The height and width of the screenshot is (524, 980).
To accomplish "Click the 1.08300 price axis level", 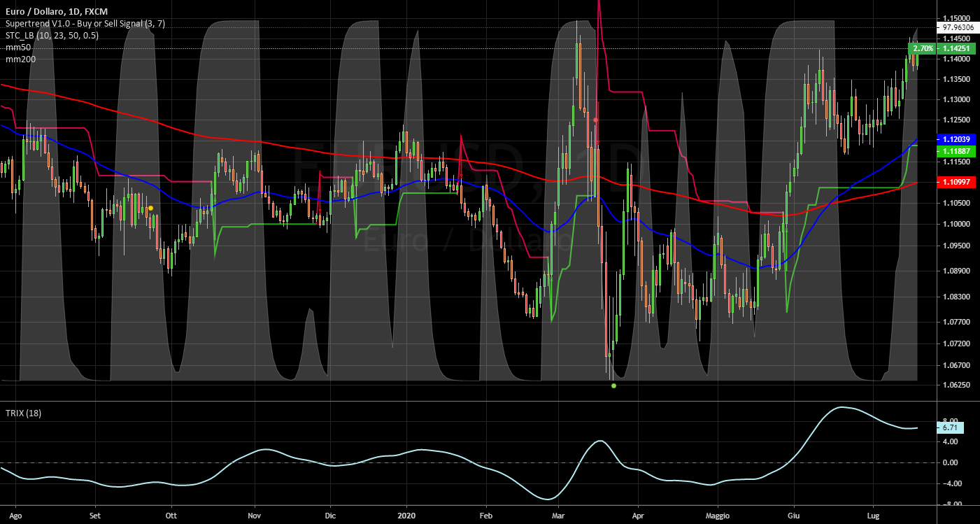I will tap(956, 297).
